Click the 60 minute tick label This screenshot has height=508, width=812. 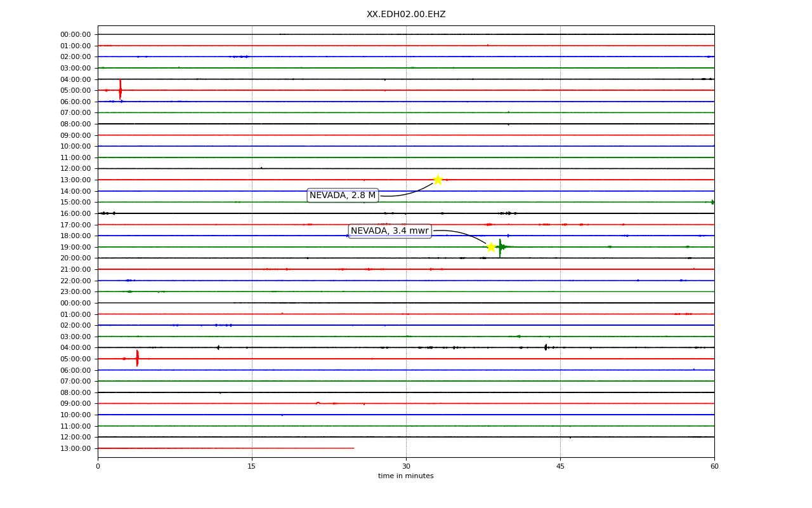714,467
